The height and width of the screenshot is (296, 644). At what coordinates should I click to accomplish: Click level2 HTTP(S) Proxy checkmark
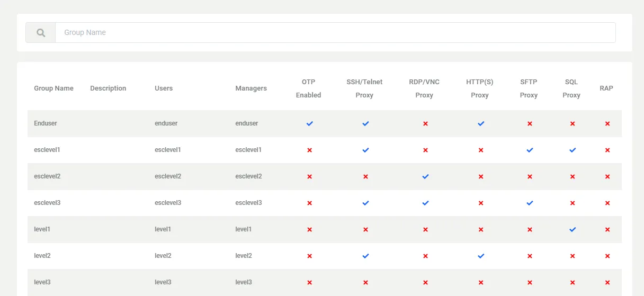(481, 256)
